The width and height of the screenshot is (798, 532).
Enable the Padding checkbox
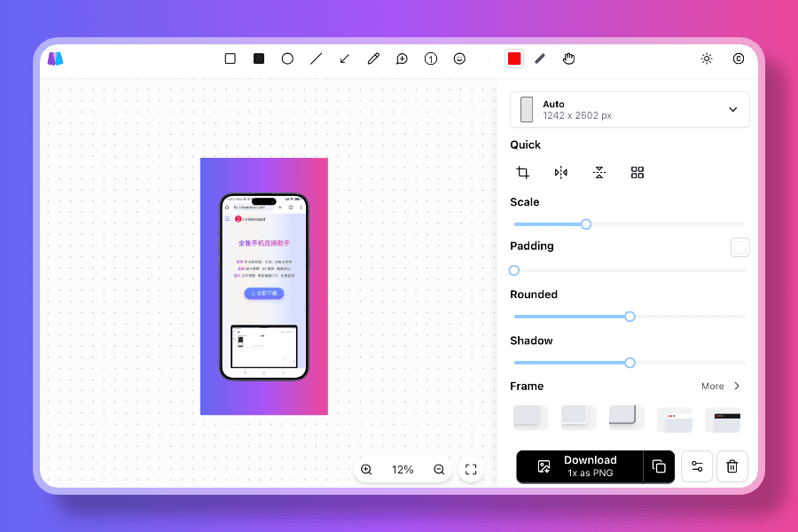740,247
